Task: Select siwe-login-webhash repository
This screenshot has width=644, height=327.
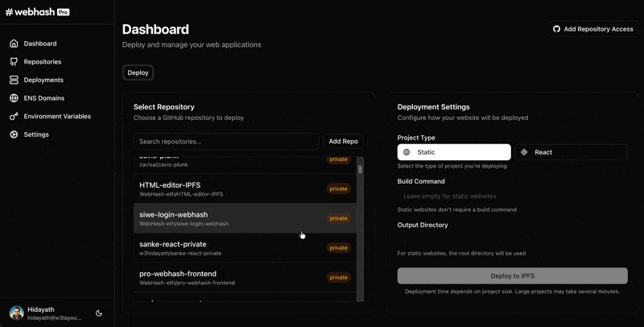Action: click(246, 218)
